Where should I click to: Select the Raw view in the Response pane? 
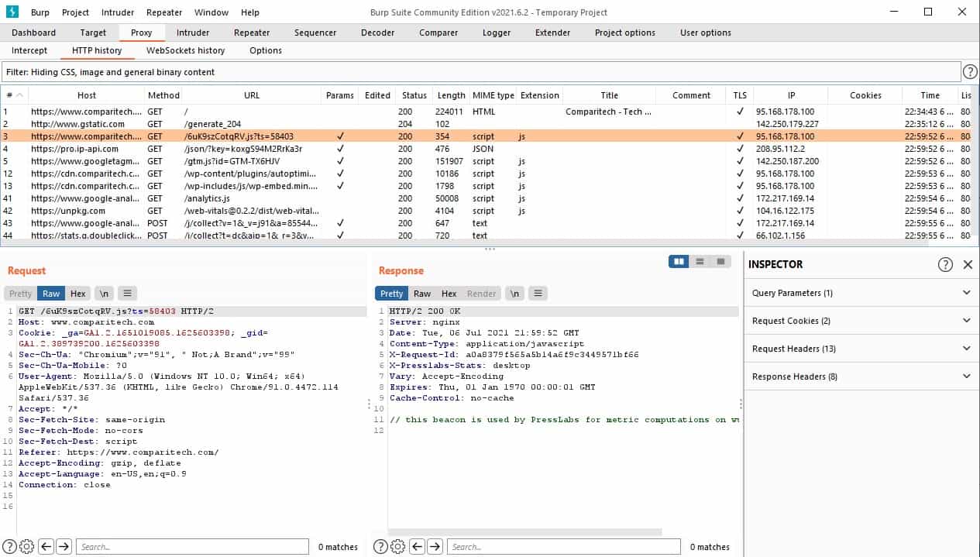pos(422,294)
